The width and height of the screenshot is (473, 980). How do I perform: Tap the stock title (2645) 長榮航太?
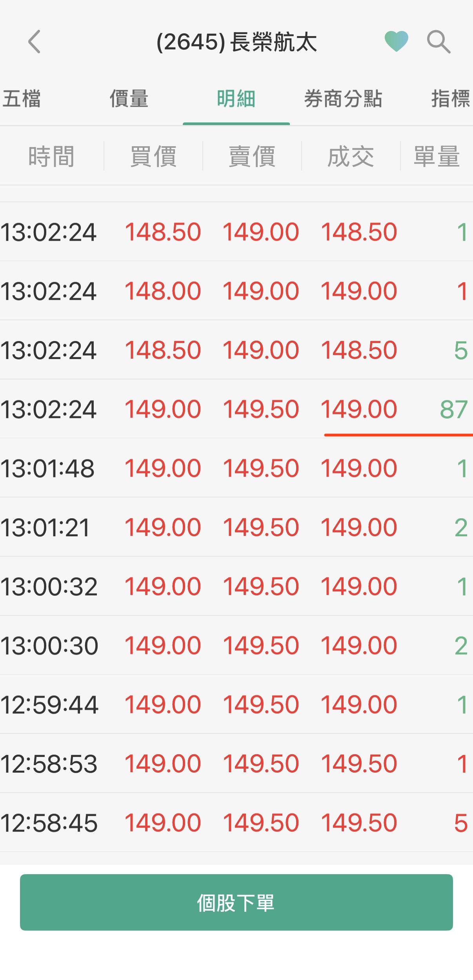tap(236, 42)
